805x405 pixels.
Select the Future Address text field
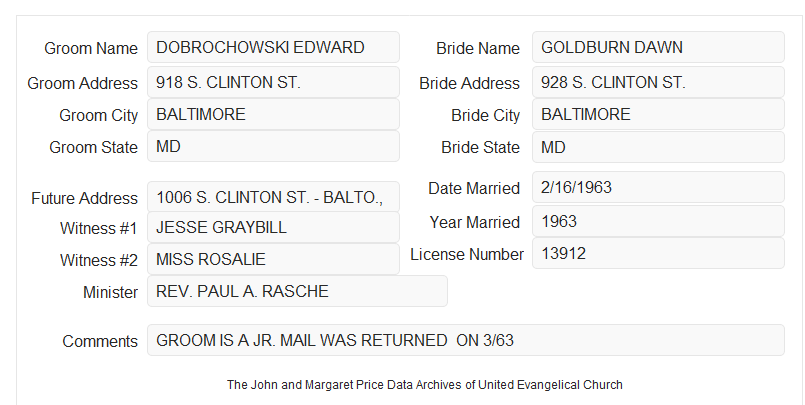pos(273,197)
